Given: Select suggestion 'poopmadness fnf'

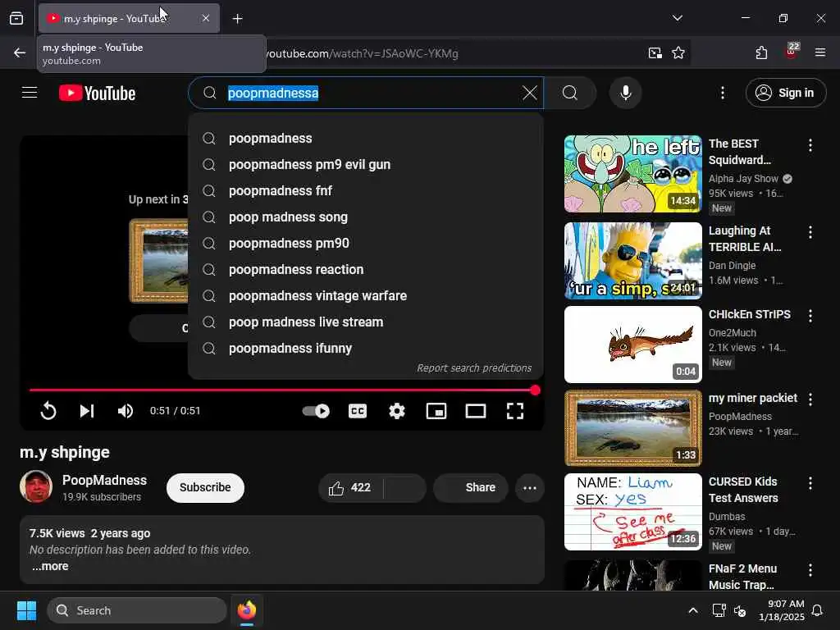Looking at the screenshot, I should pos(365,190).
